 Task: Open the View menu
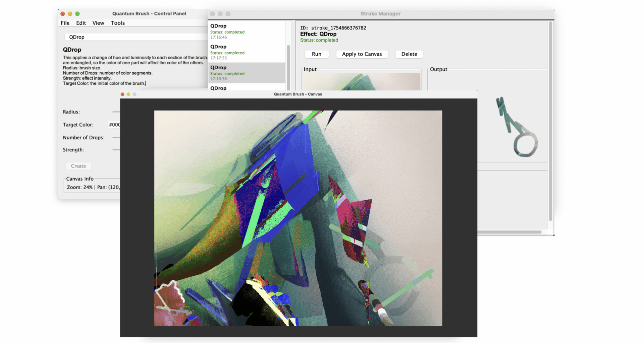click(x=98, y=23)
